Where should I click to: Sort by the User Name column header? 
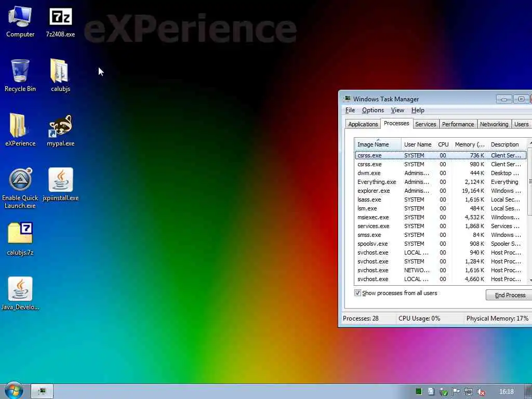[x=418, y=144]
